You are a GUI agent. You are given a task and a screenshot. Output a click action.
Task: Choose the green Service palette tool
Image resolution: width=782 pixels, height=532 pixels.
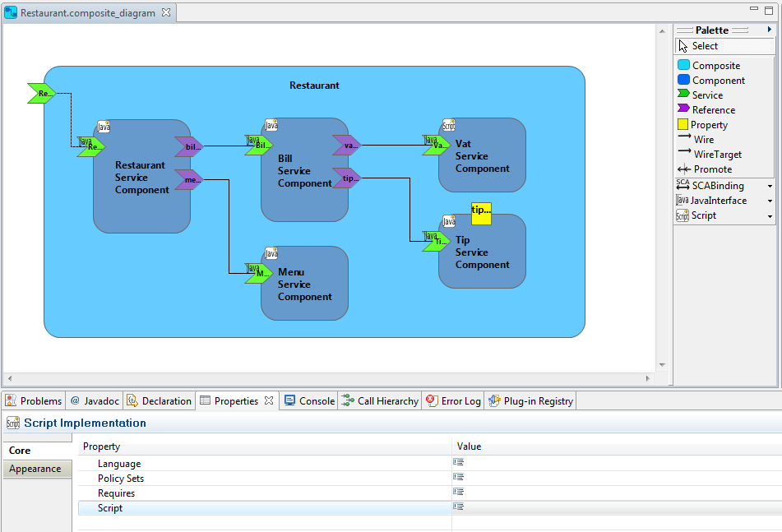tap(701, 95)
